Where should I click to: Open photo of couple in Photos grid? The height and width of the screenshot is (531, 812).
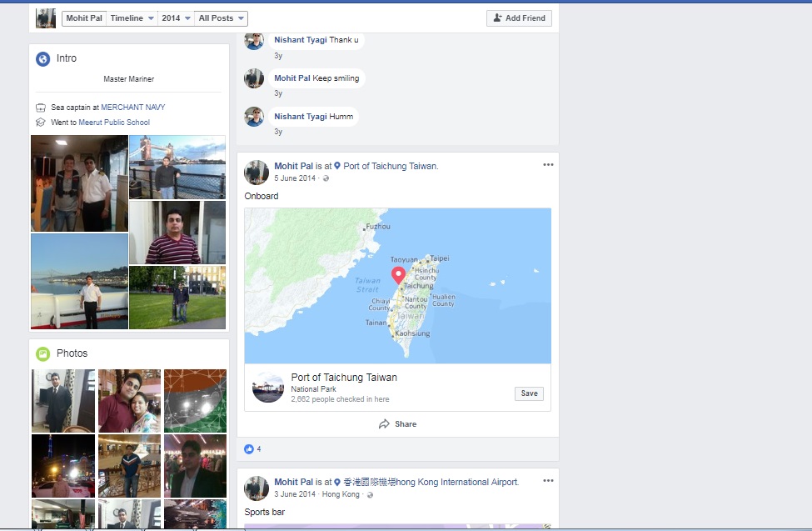tap(129, 401)
